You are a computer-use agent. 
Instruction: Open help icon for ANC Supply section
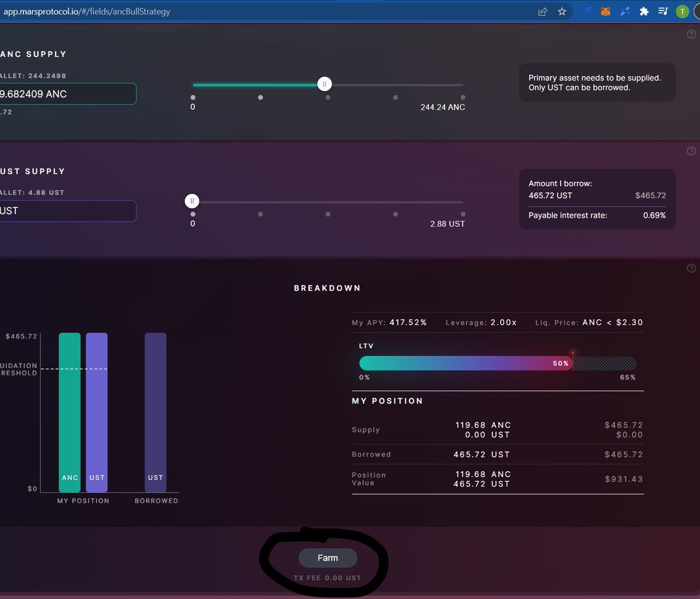[692, 34]
